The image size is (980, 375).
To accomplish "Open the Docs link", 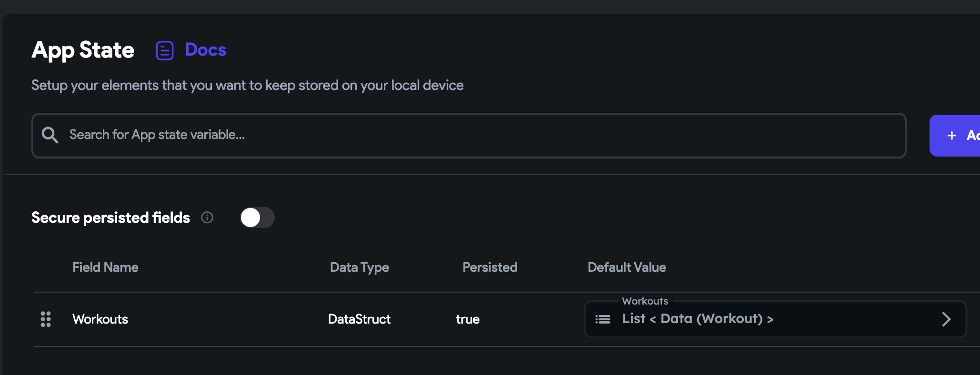I will click(x=205, y=50).
